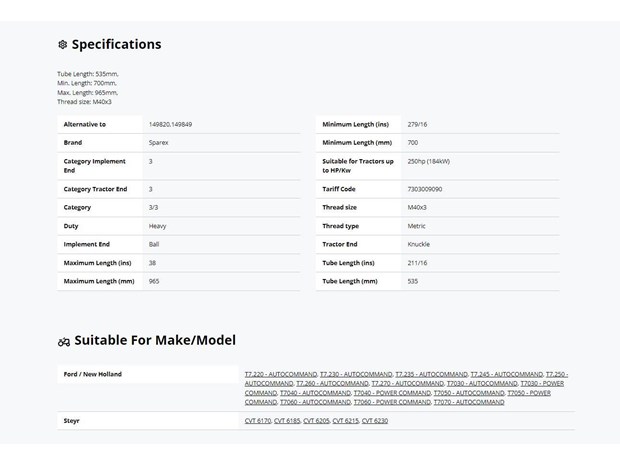Open Steyr CVT 6215 link
The height and width of the screenshot is (465, 620).
346,421
